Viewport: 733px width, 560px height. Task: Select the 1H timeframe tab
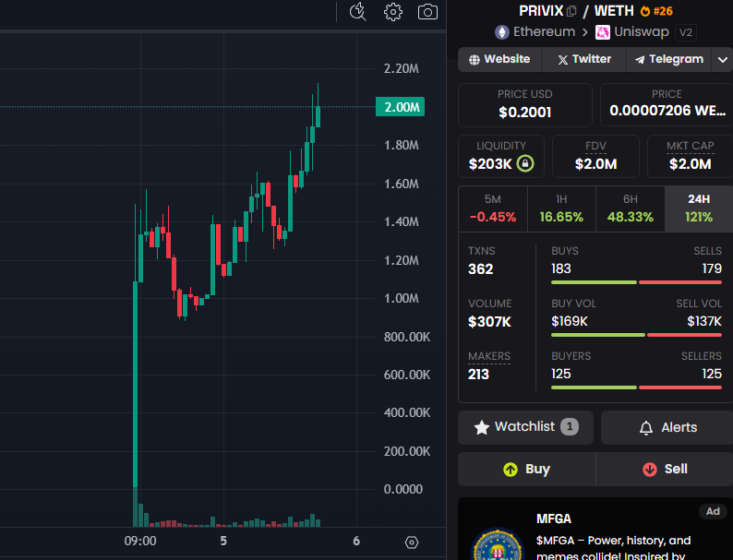click(x=561, y=209)
